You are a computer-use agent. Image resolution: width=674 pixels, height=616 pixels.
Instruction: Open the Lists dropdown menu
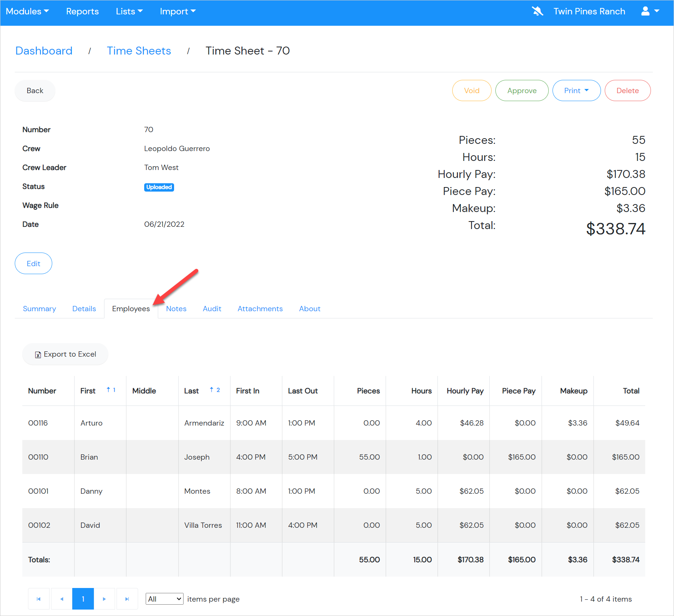click(129, 11)
